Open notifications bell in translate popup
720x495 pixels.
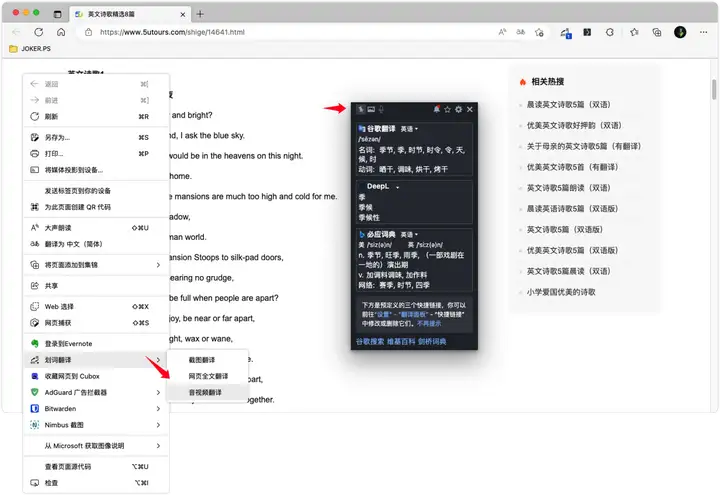point(436,109)
